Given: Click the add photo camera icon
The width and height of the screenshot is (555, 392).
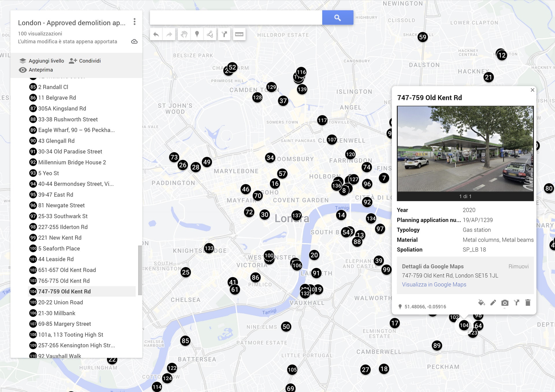Looking at the screenshot, I should point(505,303).
